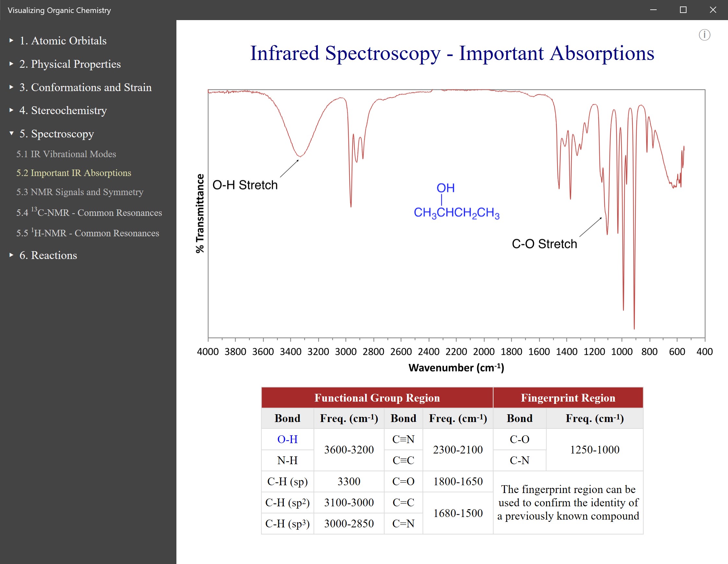This screenshot has height=564, width=728.
Task: Expand the Physical Properties chapter arrow
Action: tap(11, 64)
